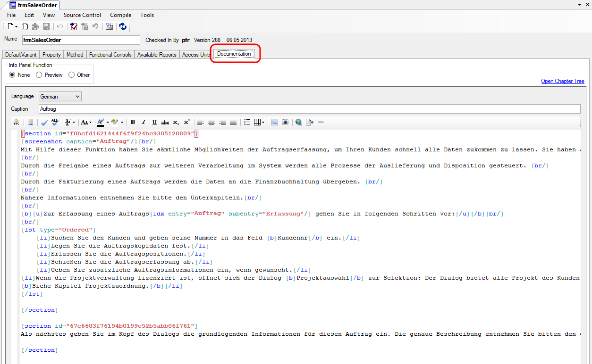Insert a screenshot using camera icon
Image resolution: width=592 pixels, height=364 pixels.
[x=285, y=122]
